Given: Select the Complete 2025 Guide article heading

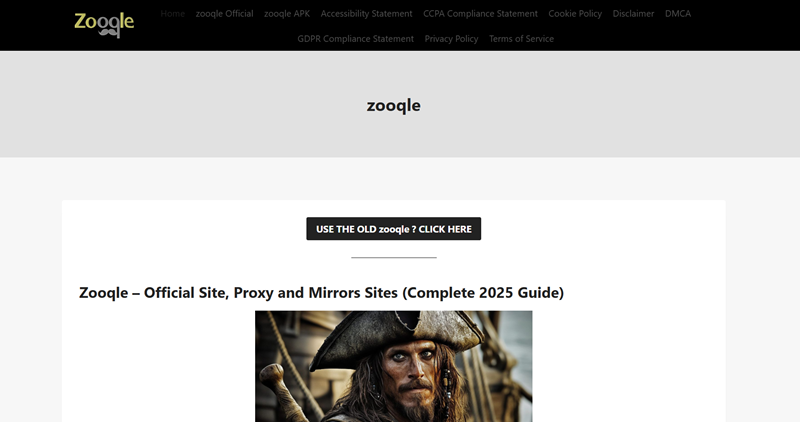Looking at the screenshot, I should 321,292.
